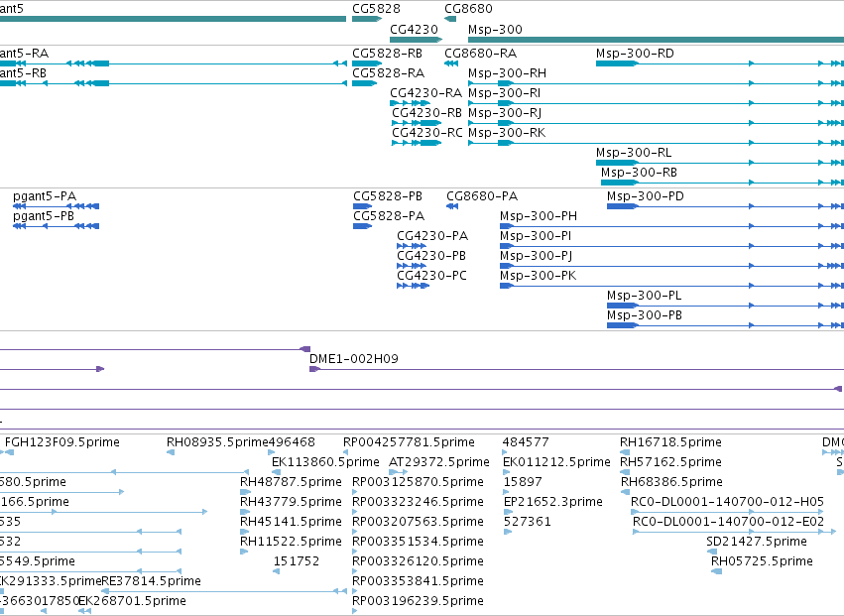Screen dimensions: 844x616
Task: Select protein Msp-300-PL
Action: [x=645, y=297]
